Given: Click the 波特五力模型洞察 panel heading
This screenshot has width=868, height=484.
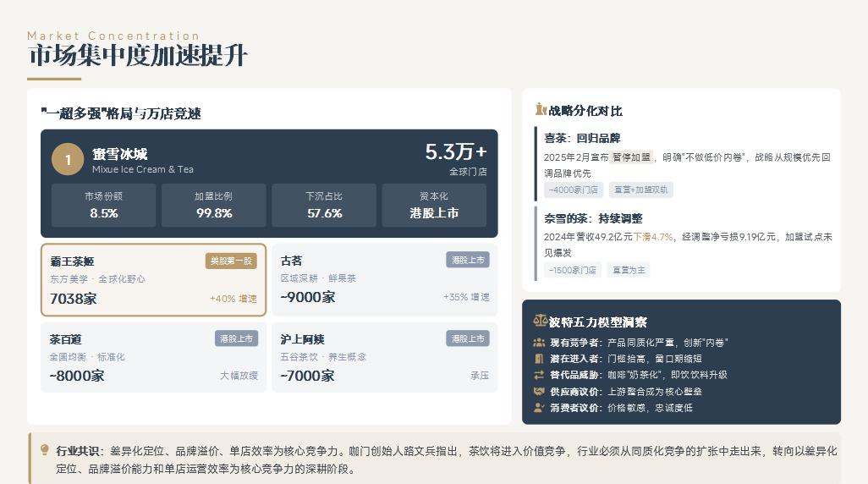Looking at the screenshot, I should click(597, 322).
